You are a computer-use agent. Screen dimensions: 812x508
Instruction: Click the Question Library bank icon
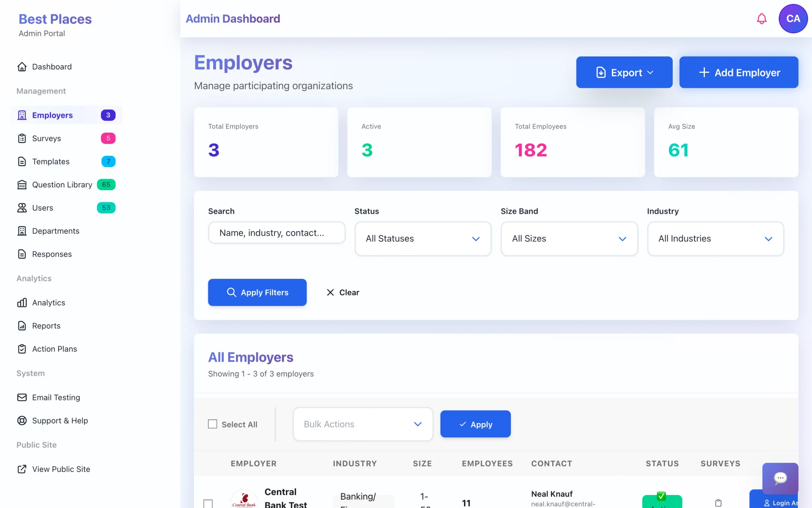tap(22, 185)
